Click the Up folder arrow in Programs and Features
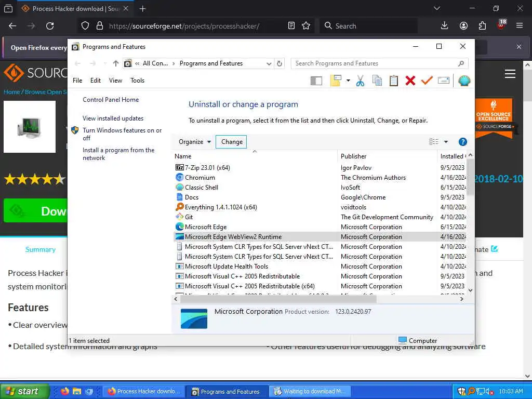Viewport: 532px width, 399px height. point(116,63)
